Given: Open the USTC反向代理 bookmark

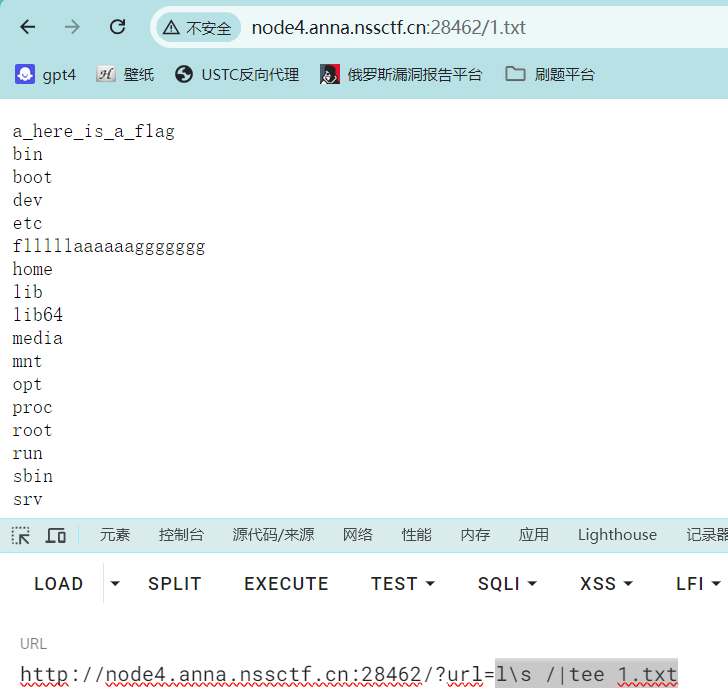Looking at the screenshot, I should 237,74.
